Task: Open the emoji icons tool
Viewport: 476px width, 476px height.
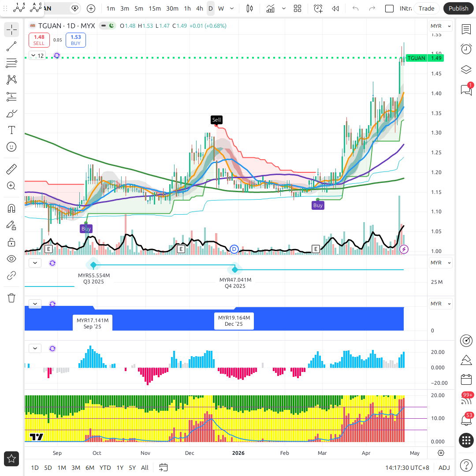Action: pos(11,147)
